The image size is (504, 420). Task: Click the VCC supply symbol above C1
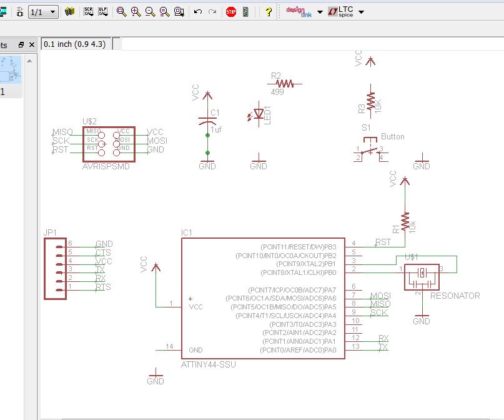click(x=207, y=95)
